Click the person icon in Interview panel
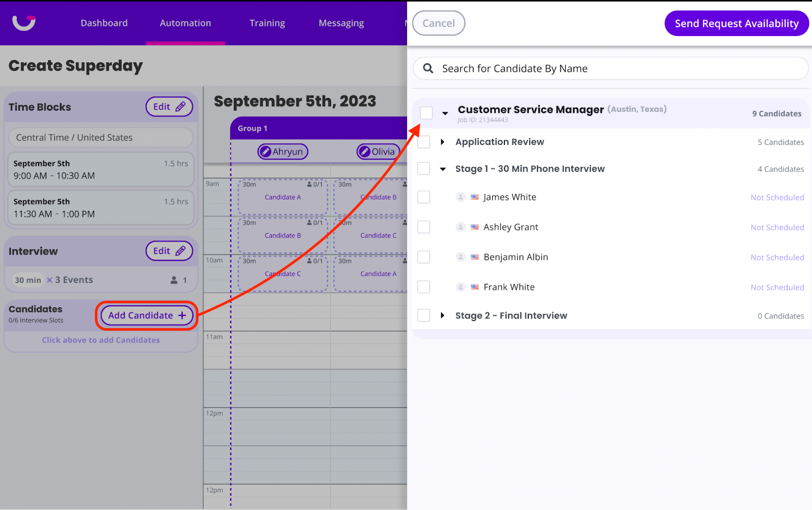 [x=174, y=280]
